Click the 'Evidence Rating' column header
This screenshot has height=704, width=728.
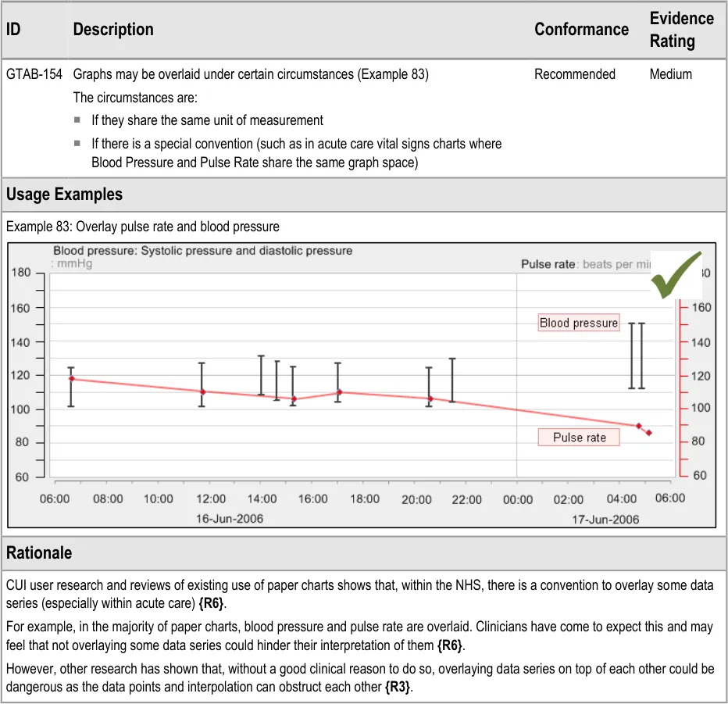point(681,30)
